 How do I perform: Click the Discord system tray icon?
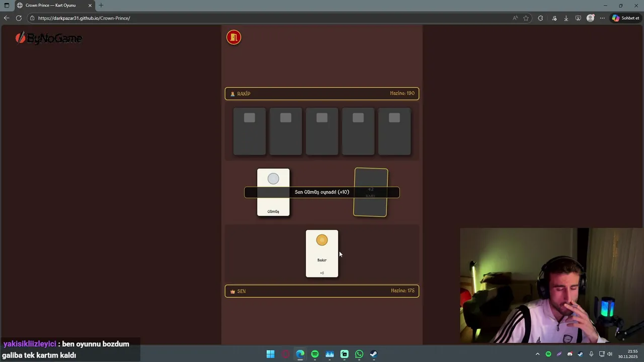pos(570,354)
